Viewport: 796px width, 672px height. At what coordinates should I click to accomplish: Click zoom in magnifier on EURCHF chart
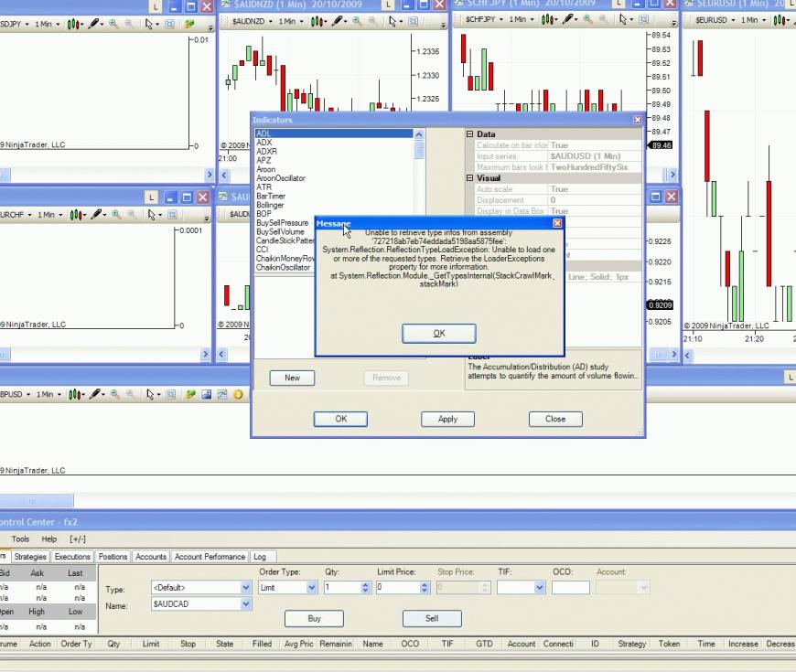(116, 215)
